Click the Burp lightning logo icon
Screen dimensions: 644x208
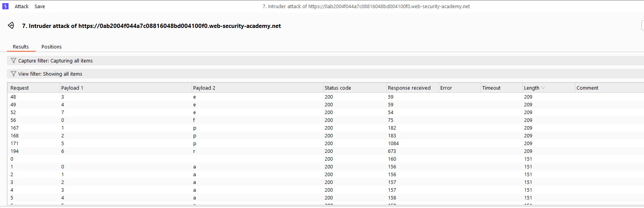(5, 6)
